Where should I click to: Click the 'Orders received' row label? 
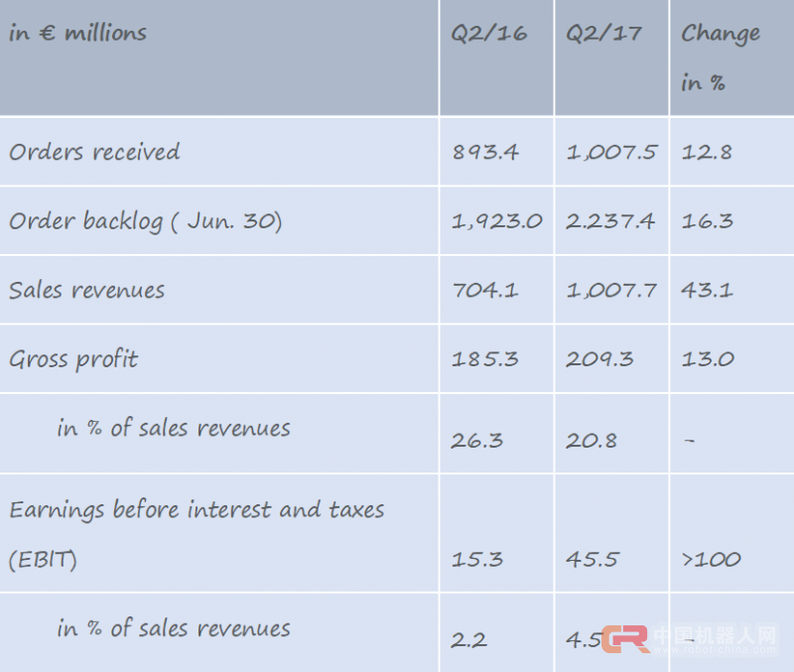point(94,152)
